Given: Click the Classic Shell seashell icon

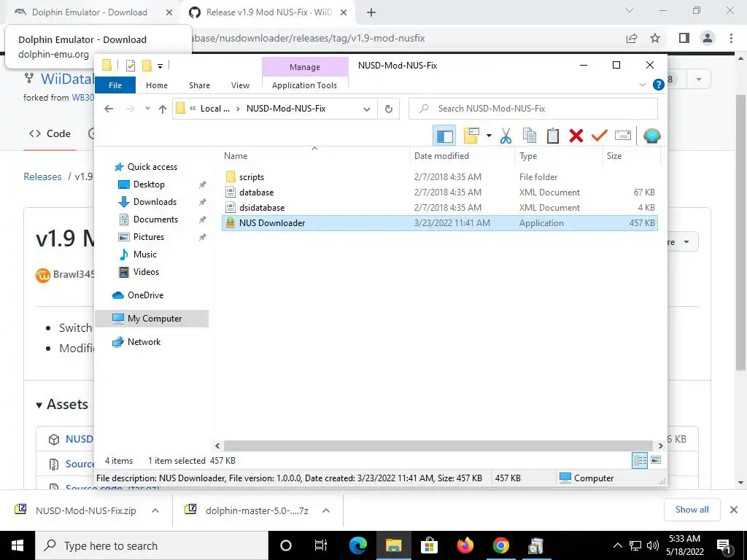Looking at the screenshot, I should coord(651,136).
